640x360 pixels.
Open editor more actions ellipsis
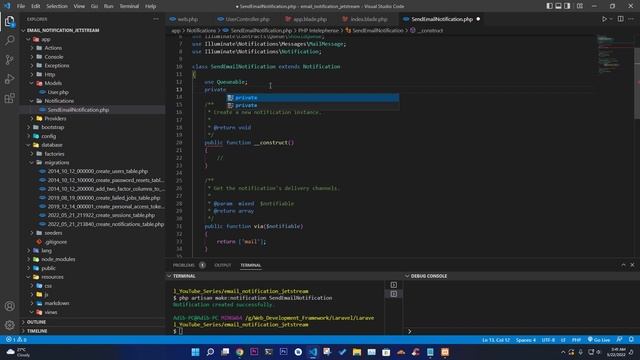pyautogui.click(x=631, y=19)
